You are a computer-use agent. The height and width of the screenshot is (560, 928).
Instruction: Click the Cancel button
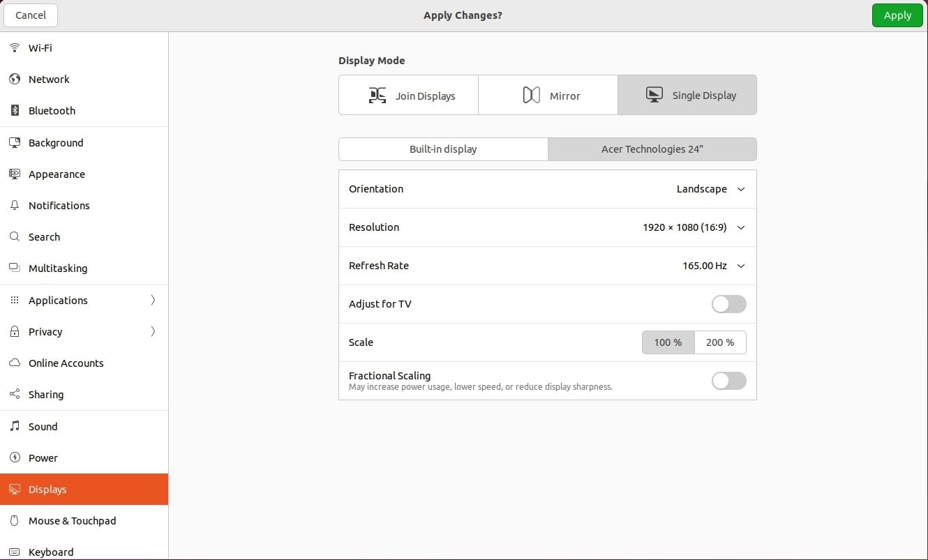[31, 15]
